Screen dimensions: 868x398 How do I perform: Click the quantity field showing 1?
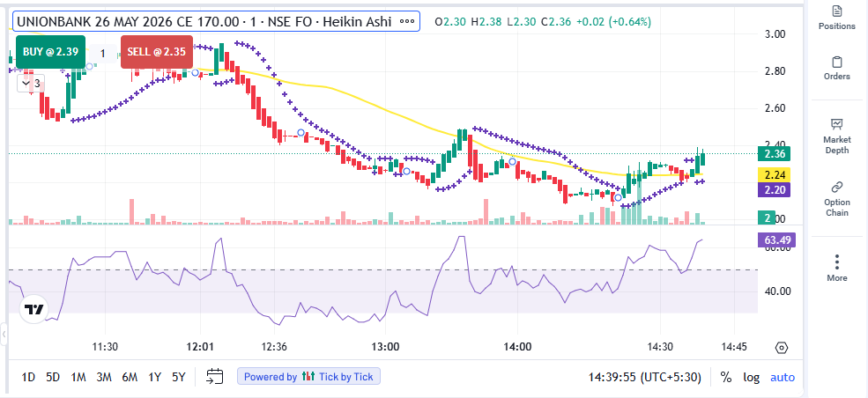pos(103,54)
